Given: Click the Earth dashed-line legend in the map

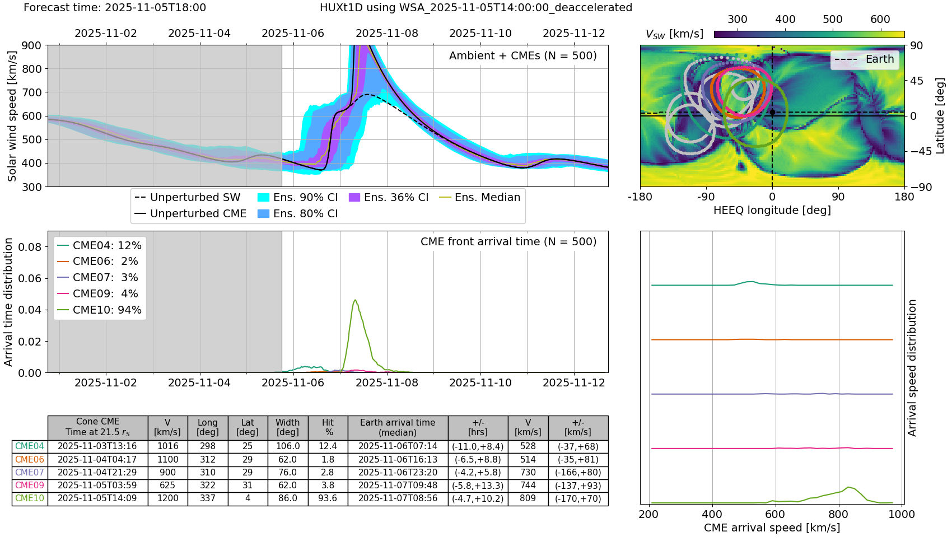Looking at the screenshot, I should click(x=864, y=59).
